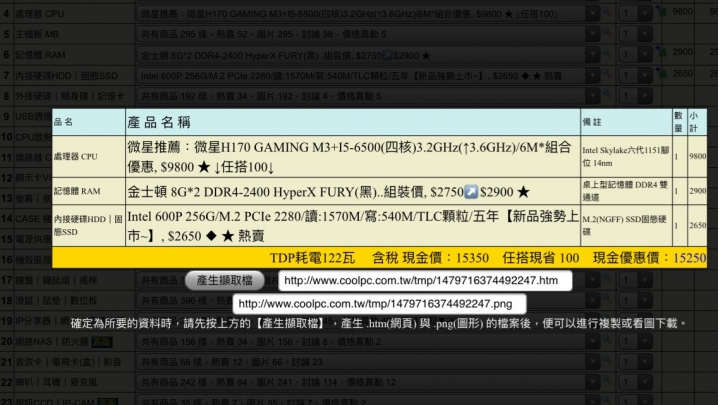Click 處理器 CPU label in row 4
Image resolution: width=720 pixels, height=405 pixels.
pyautogui.click(x=40, y=14)
